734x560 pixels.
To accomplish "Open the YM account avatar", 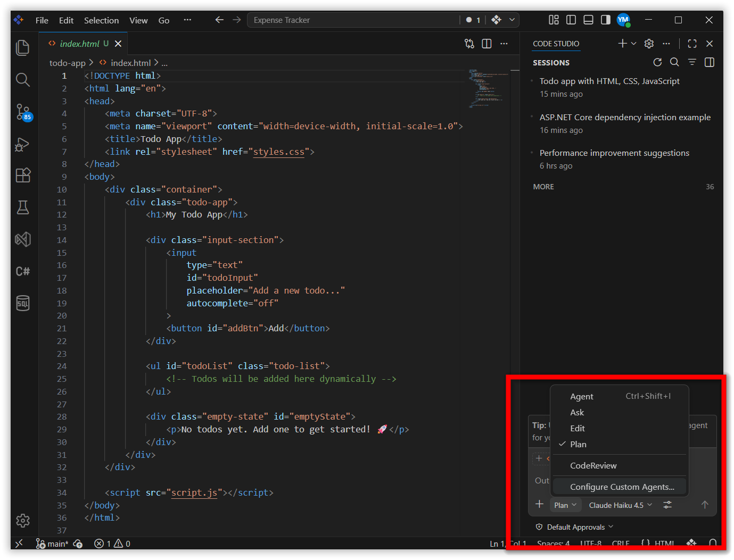I will 623,20.
